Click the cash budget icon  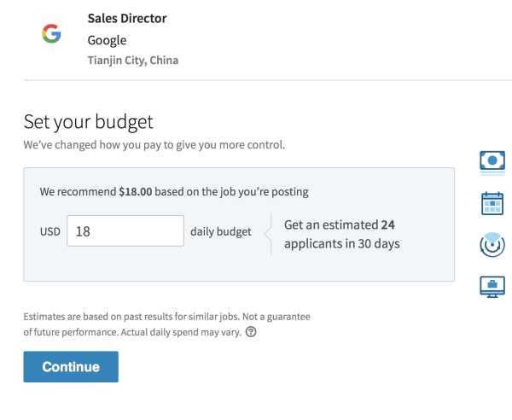pyautogui.click(x=492, y=160)
